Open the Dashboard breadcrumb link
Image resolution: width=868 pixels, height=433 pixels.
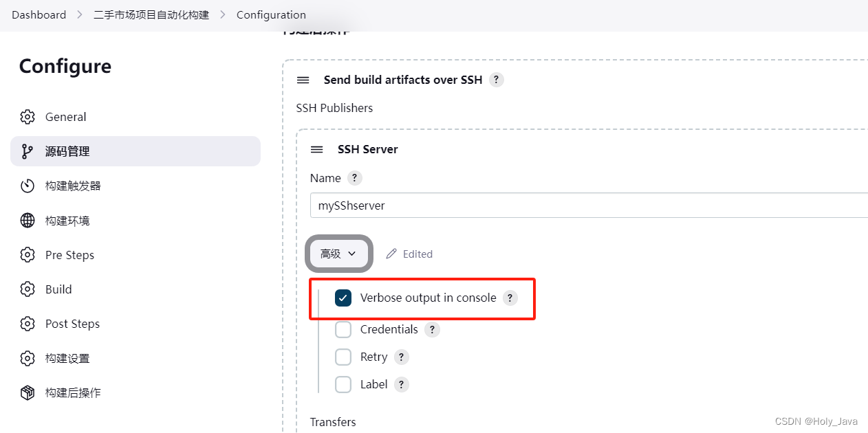tap(39, 15)
